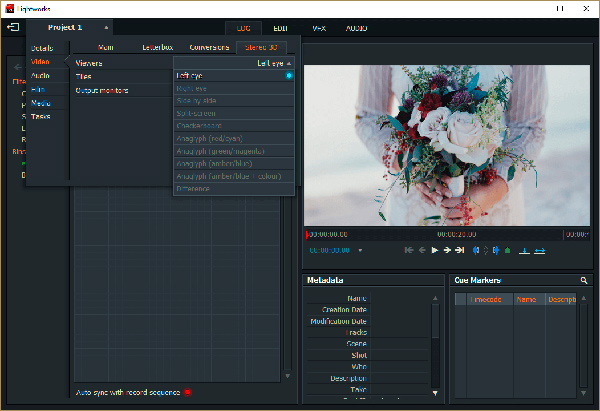Step one frame forward
This screenshot has height=411, width=600.
447,250
